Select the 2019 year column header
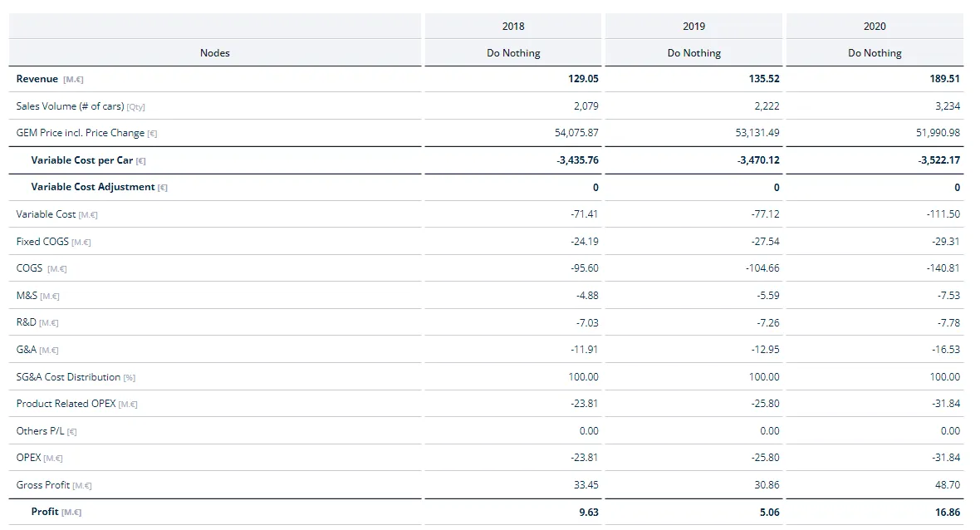The image size is (980, 530). click(693, 27)
